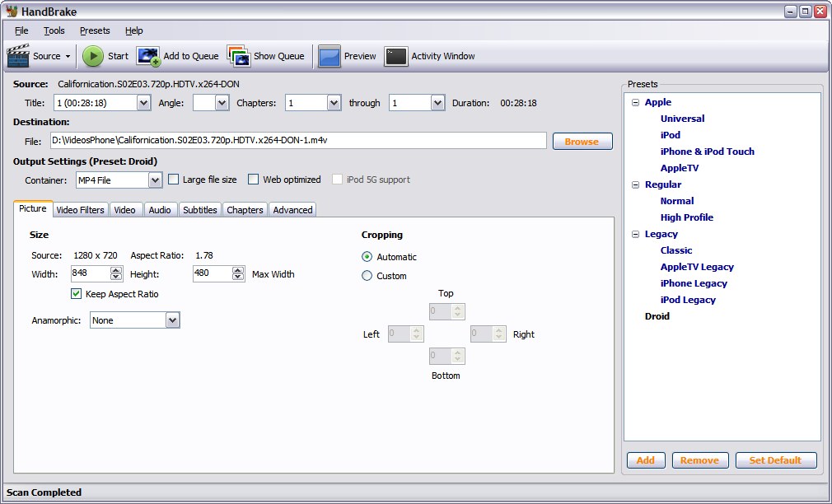Select the Picture tab
The height and width of the screenshot is (504, 832).
(33, 209)
